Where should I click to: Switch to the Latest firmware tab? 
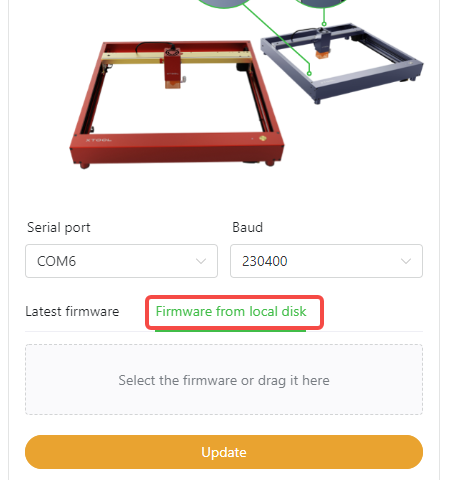(x=72, y=311)
